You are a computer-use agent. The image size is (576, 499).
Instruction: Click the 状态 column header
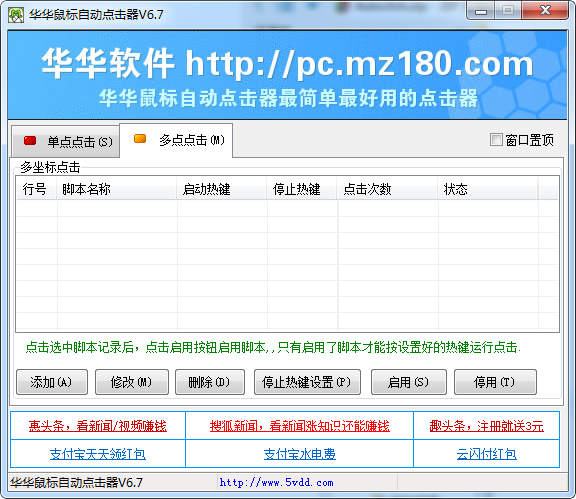[487, 189]
